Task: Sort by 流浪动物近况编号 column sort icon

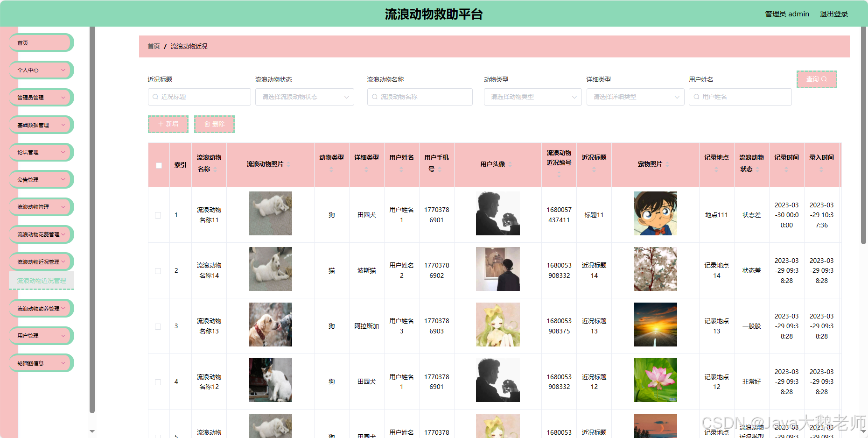Action: [559, 174]
